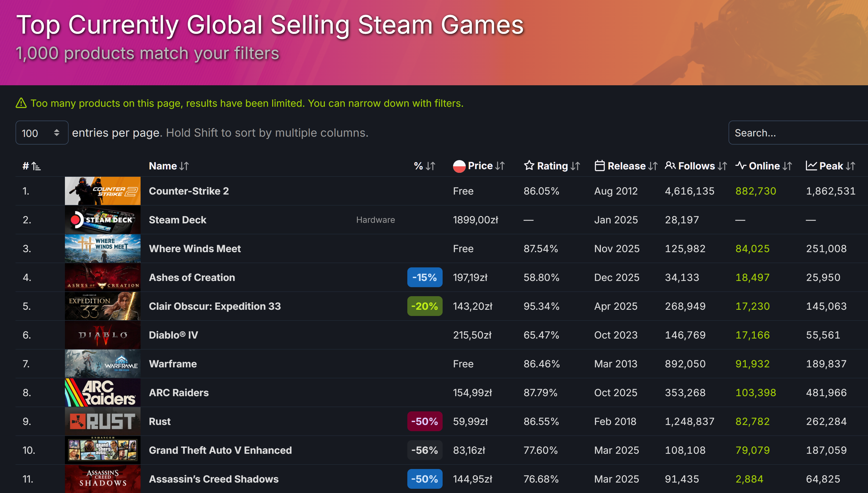Click the ARC Raiders thumbnail image
The width and height of the screenshot is (868, 493).
[102, 392]
